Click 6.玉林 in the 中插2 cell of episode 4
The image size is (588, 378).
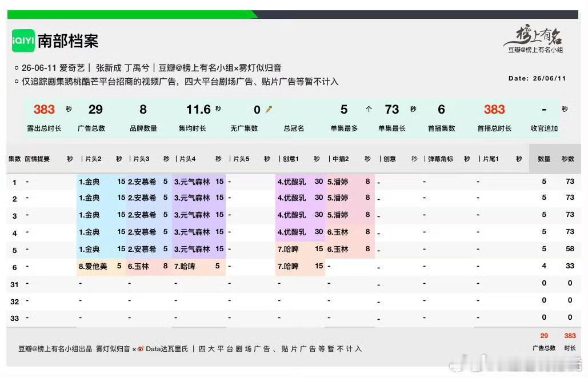[338, 232]
